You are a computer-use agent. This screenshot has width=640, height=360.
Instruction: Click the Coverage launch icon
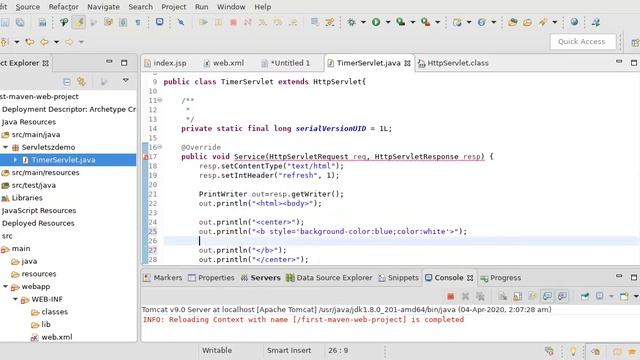[x=401, y=22]
